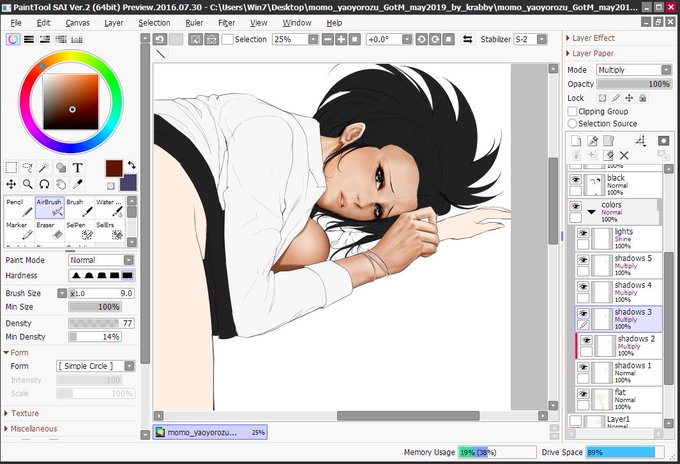Hide the lights layer
Viewport: 680px width, 464px height.
(x=583, y=233)
